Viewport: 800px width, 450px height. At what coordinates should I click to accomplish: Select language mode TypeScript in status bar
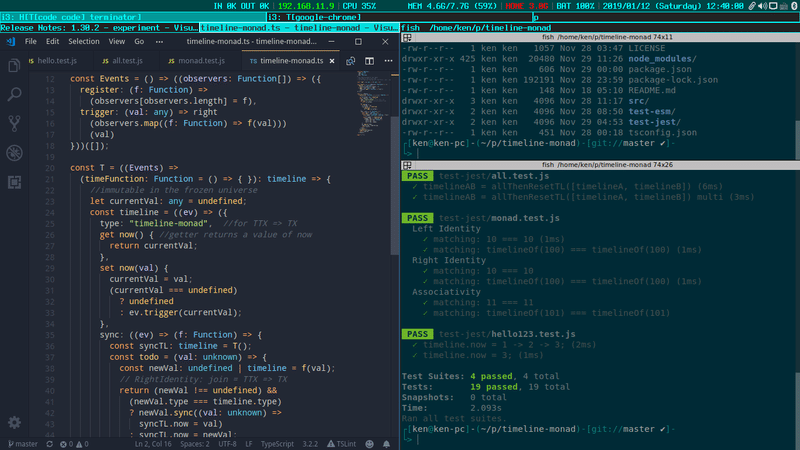click(277, 444)
